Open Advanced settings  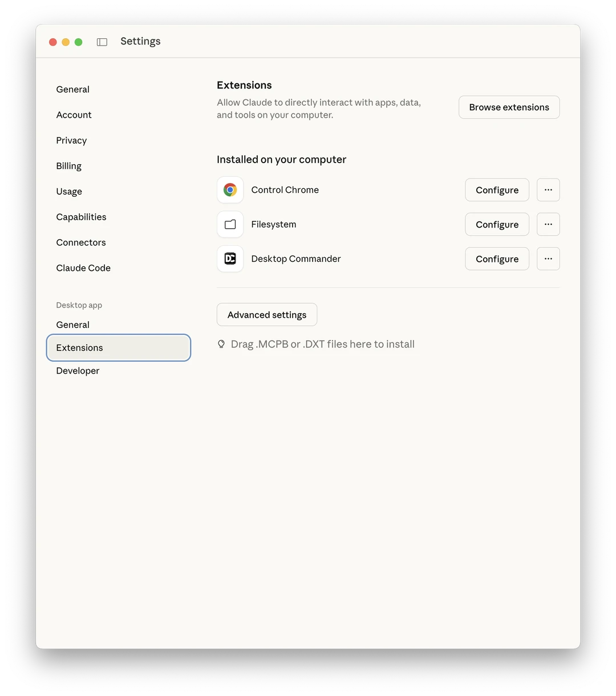click(x=267, y=315)
